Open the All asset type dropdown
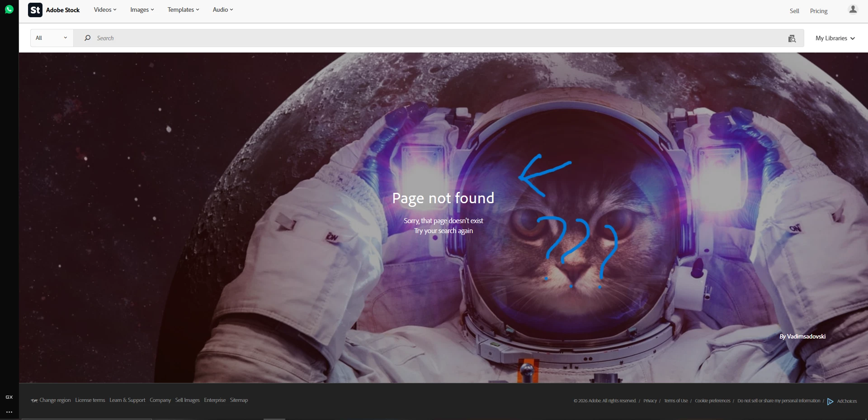868x420 pixels. [x=52, y=38]
